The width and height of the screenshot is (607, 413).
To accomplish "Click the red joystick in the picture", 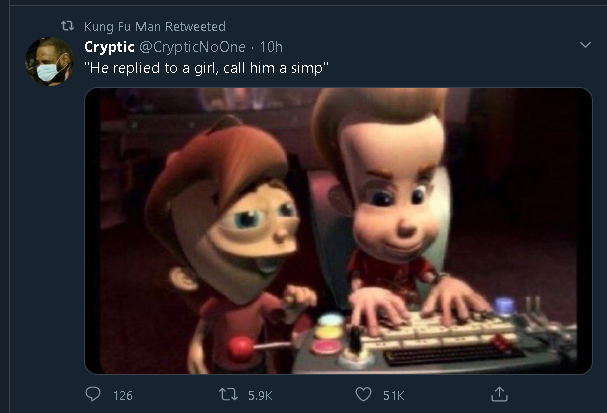I will coord(241,348).
